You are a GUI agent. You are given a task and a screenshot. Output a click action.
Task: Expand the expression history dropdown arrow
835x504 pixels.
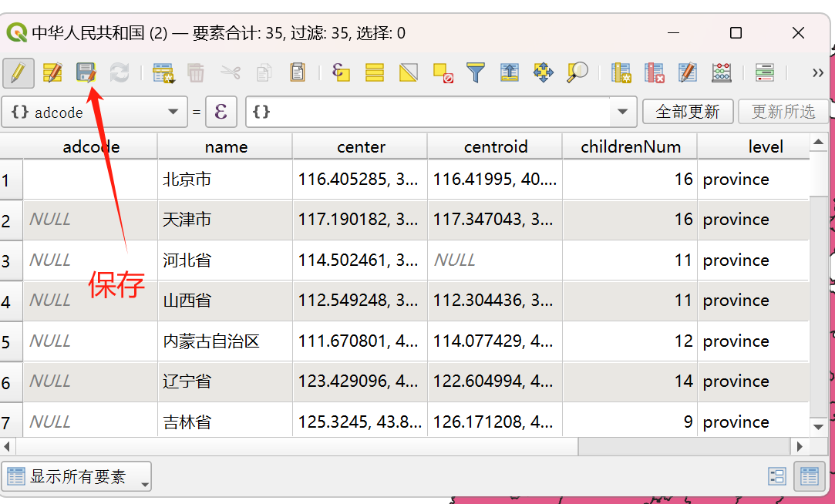pyautogui.click(x=622, y=112)
